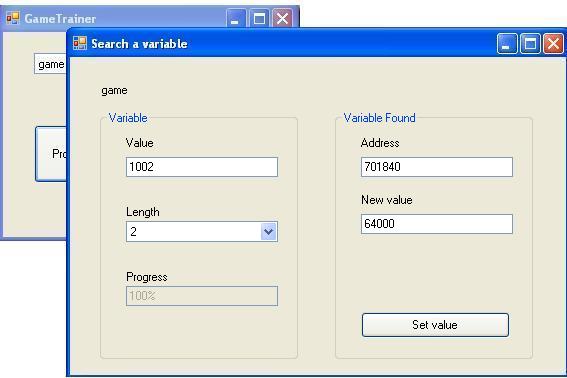Maximize the Search a variable window
The height and width of the screenshot is (378, 567).
tap(530, 43)
